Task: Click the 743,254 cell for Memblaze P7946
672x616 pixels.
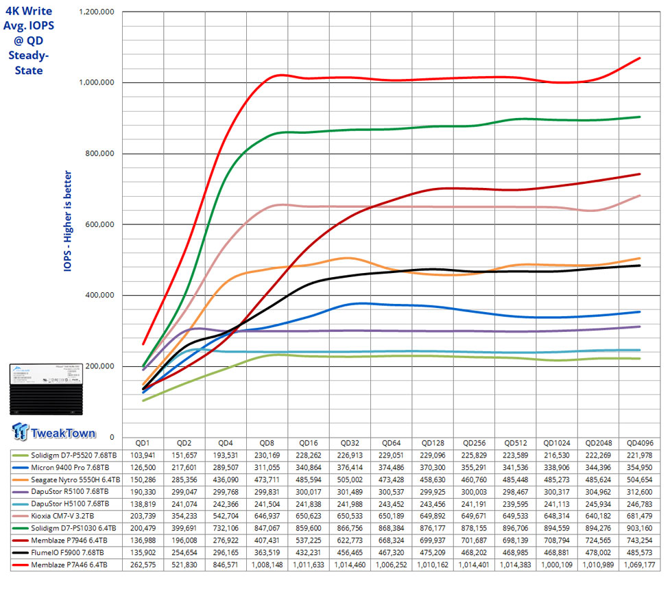Action: (640, 541)
